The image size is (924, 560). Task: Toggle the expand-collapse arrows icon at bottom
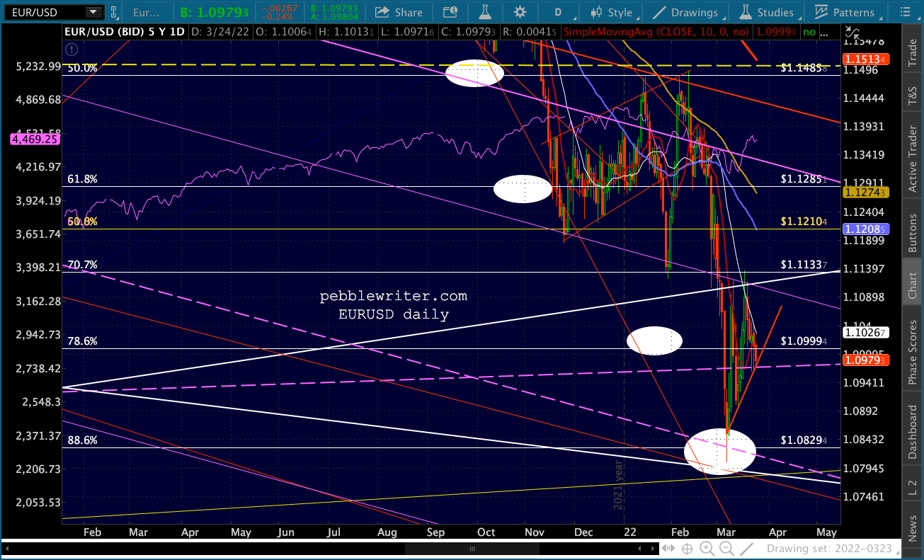tap(667, 548)
